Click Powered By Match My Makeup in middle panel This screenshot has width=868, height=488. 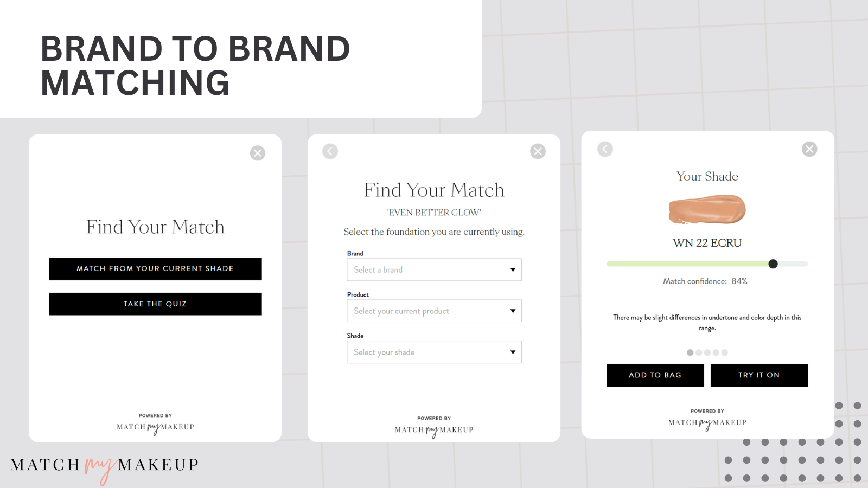click(x=434, y=427)
